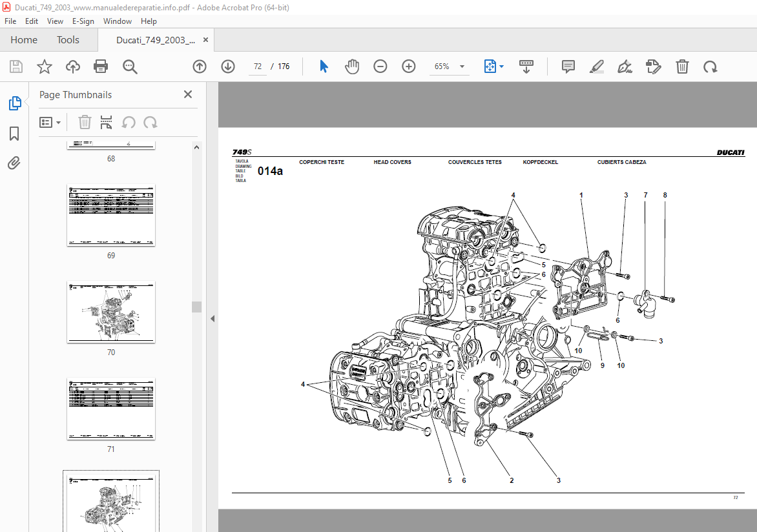Expand the fit page options arrow
757x532 pixels.
(502, 66)
